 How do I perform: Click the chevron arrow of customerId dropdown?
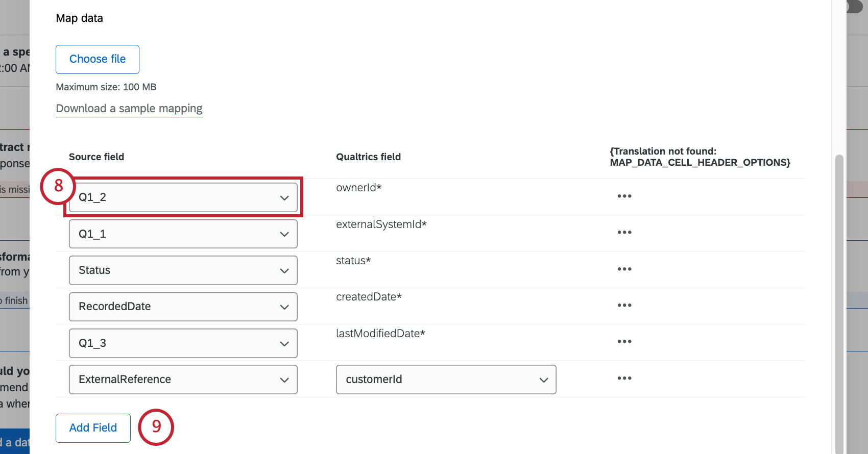click(x=544, y=380)
